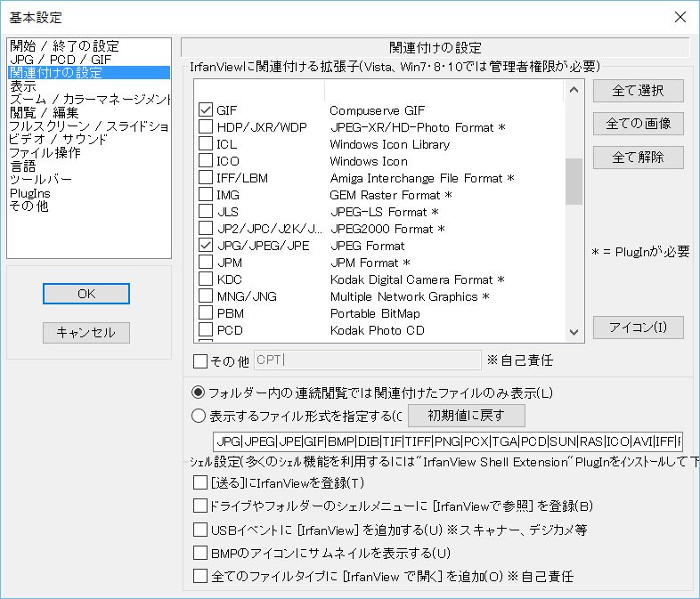Image resolution: width=700 pixels, height=599 pixels.
Task: Click 'Compuserve GIF' description text
Action: (x=378, y=110)
